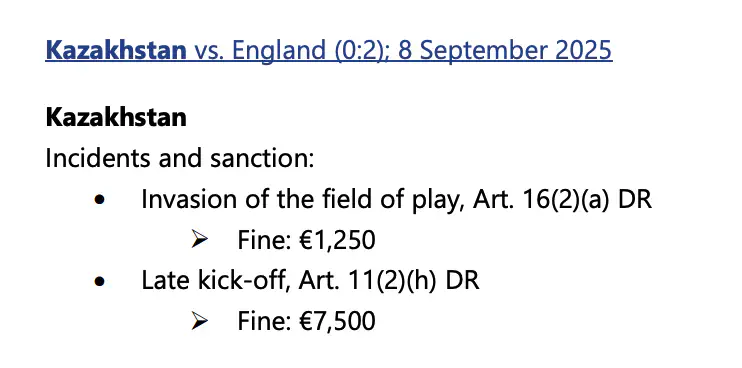Click the bold Kazakhstan subheading
This screenshot has height=368, width=742.
[116, 117]
